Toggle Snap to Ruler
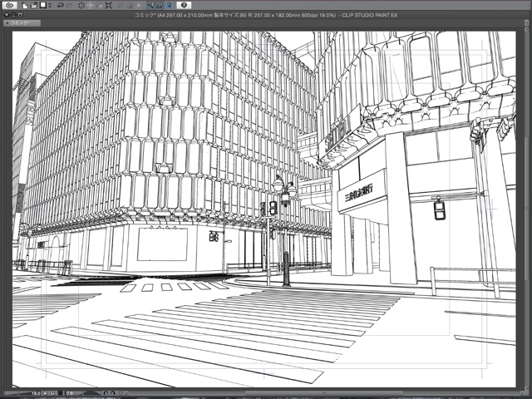Screen dimensions: 532x399 150,6
